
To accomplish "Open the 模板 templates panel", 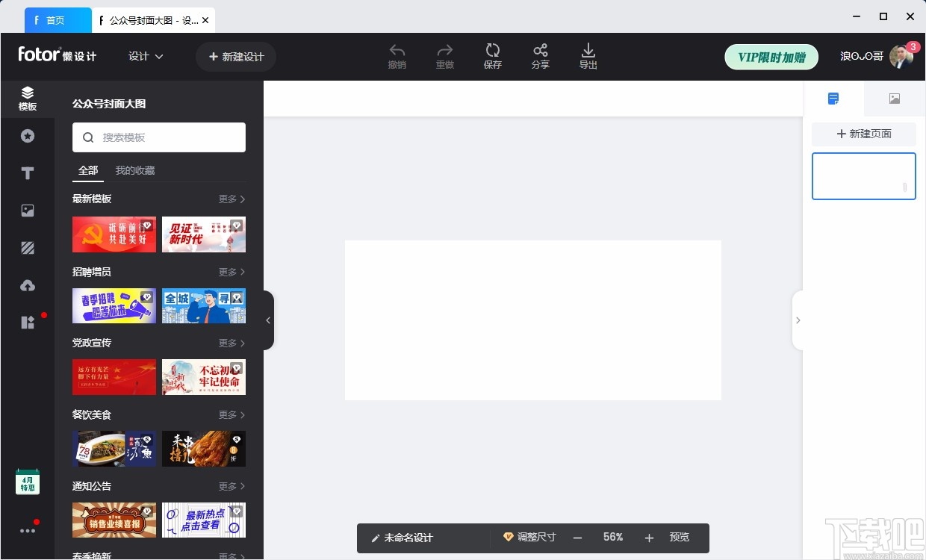I will click(x=28, y=98).
